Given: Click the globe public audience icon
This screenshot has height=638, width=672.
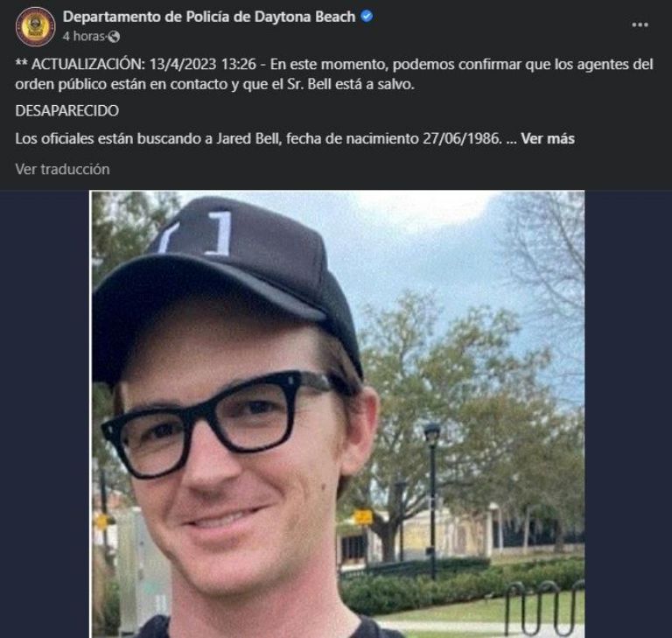Looking at the screenshot, I should point(114,37).
